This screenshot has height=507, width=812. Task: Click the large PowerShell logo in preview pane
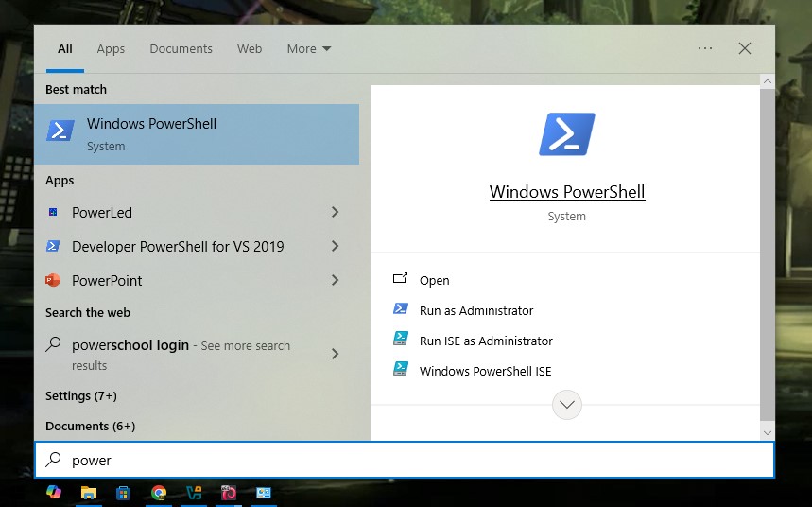(566, 134)
